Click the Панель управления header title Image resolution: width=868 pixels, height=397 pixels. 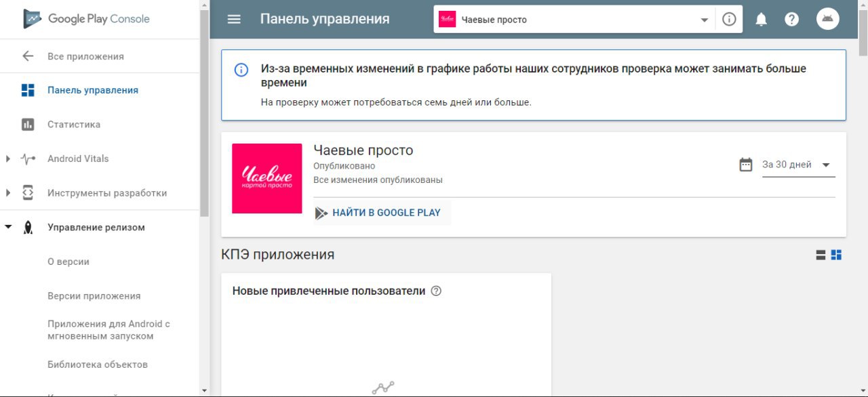(x=325, y=19)
